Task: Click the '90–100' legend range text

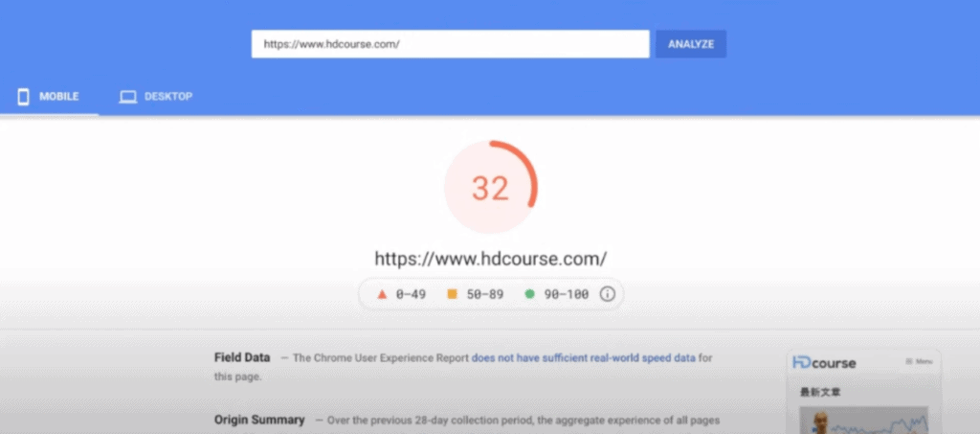Action: click(567, 294)
